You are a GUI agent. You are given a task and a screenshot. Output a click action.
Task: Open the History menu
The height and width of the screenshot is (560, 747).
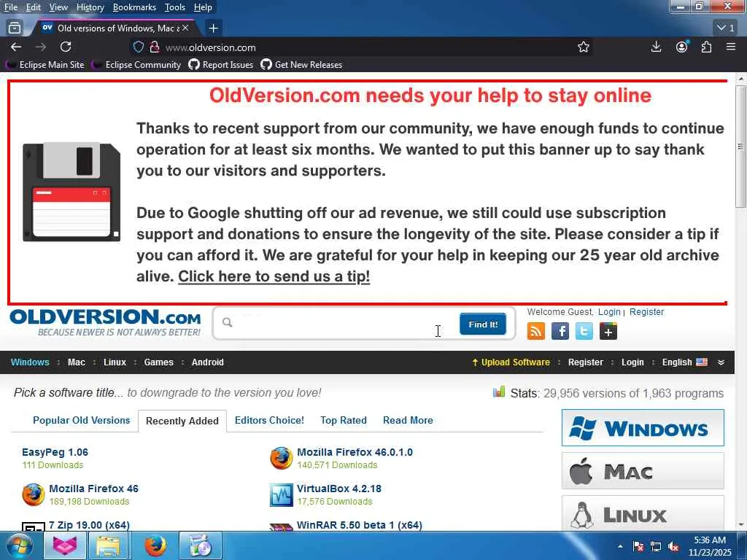tap(90, 7)
